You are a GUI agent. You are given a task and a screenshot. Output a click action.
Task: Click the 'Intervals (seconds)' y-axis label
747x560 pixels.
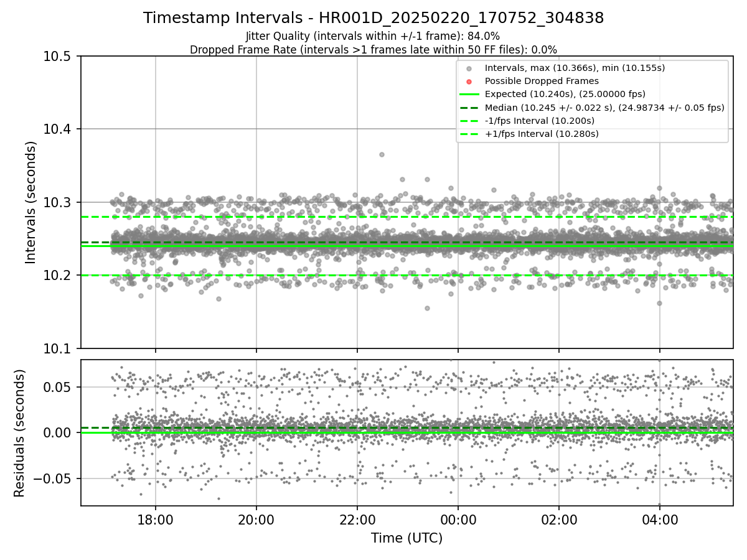click(x=31, y=202)
